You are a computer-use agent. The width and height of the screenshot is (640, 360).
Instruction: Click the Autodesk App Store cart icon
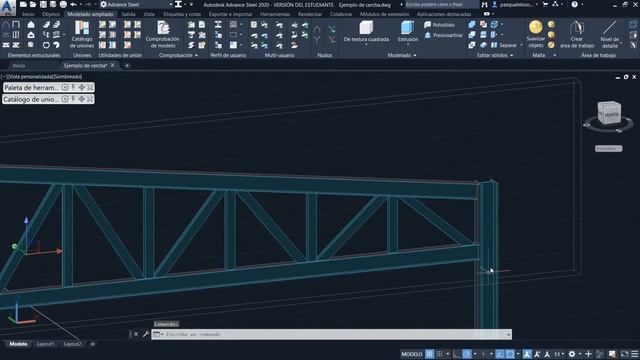[x=545, y=4]
